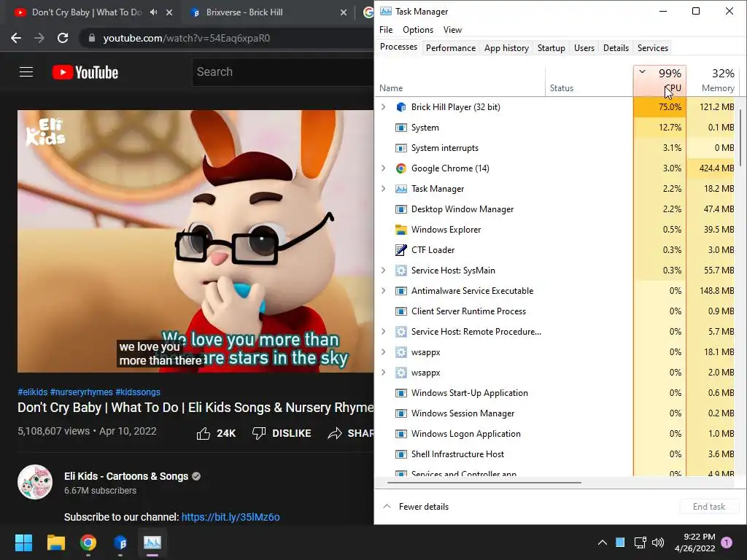Click the first wsappx gear icon

401,352
